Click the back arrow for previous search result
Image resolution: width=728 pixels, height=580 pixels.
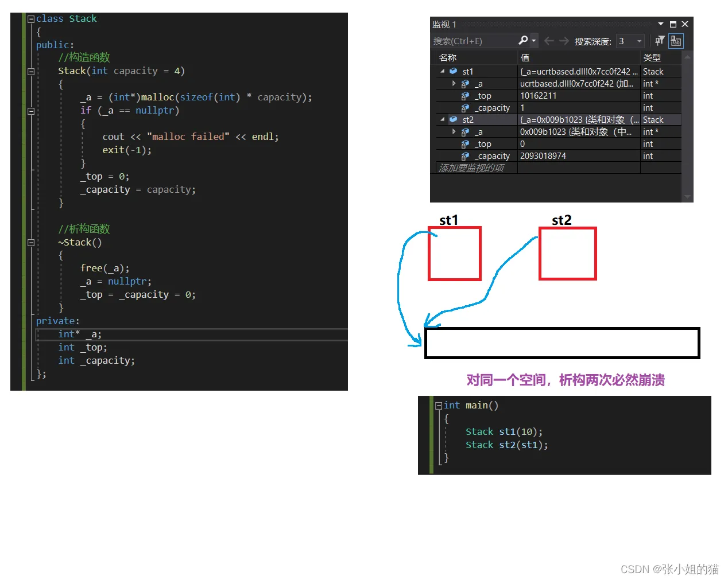click(x=549, y=41)
